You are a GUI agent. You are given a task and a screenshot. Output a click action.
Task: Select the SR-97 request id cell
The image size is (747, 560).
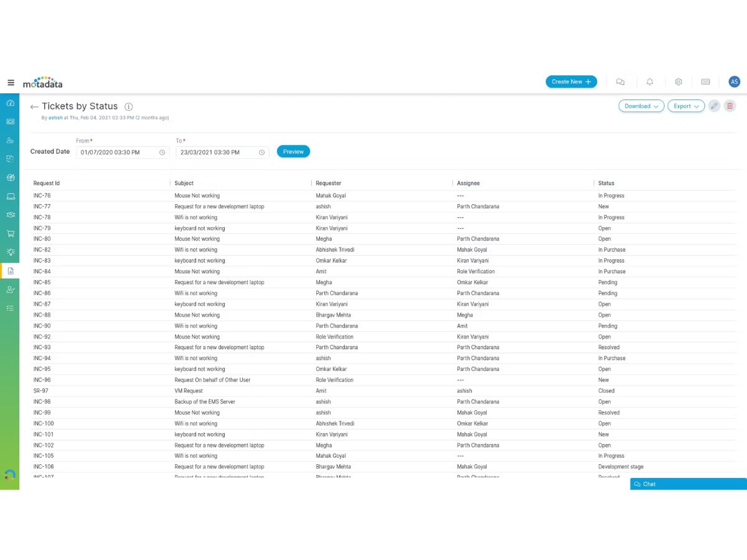point(41,391)
